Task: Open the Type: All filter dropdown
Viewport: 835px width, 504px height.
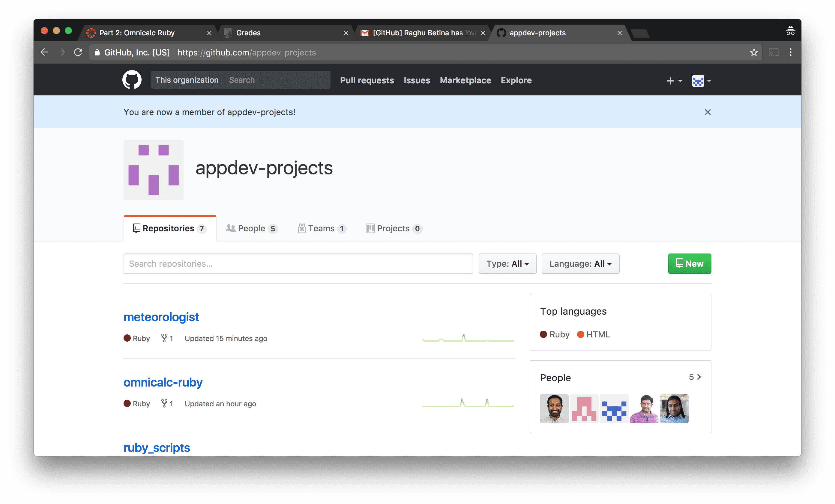Action: coord(507,263)
